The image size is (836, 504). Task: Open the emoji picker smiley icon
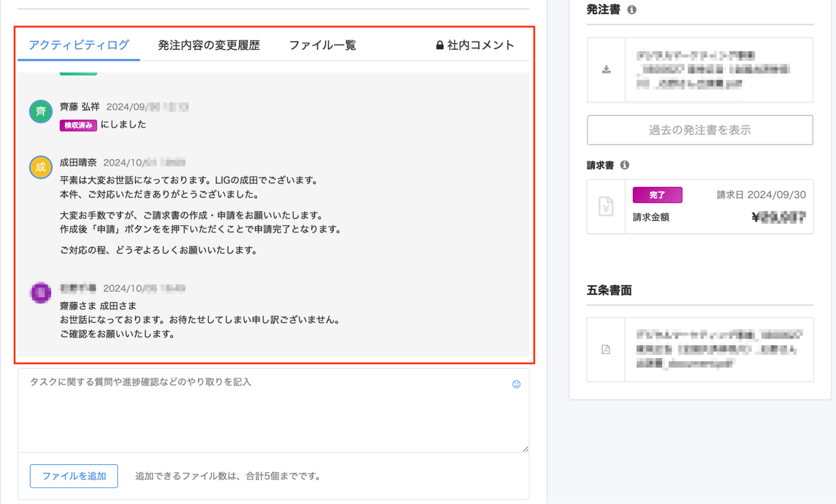point(516,384)
